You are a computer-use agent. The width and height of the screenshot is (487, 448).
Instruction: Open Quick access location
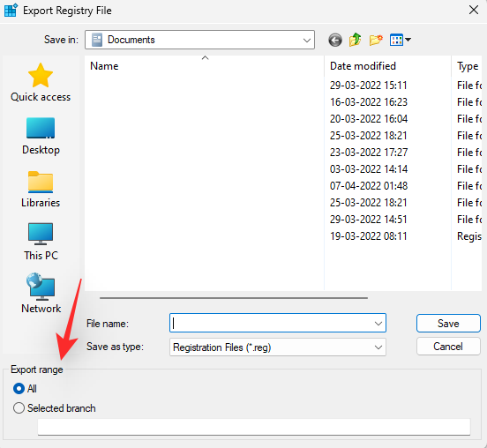pos(41,82)
